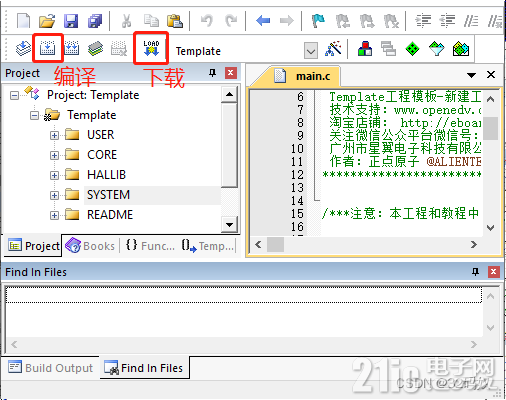Screen dimensions: 506x400
Task: Expand the HALLIB group in tree
Action: coord(54,175)
